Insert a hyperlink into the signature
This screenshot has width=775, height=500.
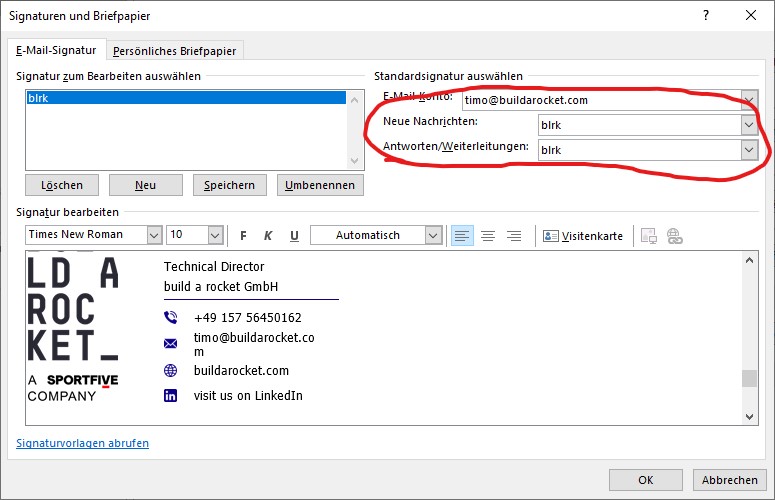pyautogui.click(x=675, y=236)
